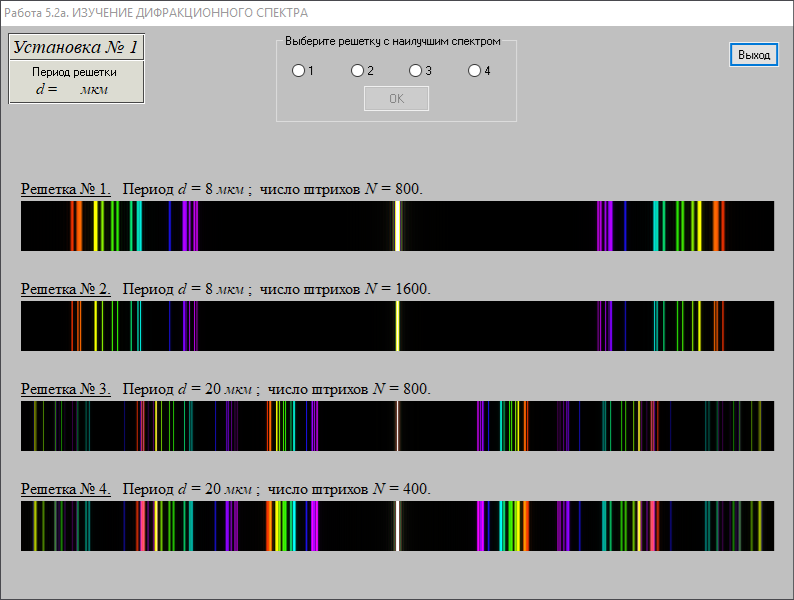Choose grating option 2 radio button

[x=357, y=71]
